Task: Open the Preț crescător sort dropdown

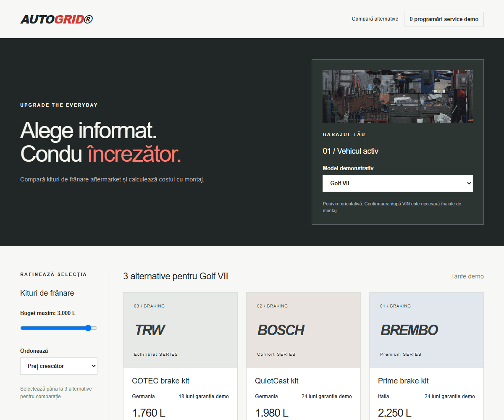Action: point(59,366)
